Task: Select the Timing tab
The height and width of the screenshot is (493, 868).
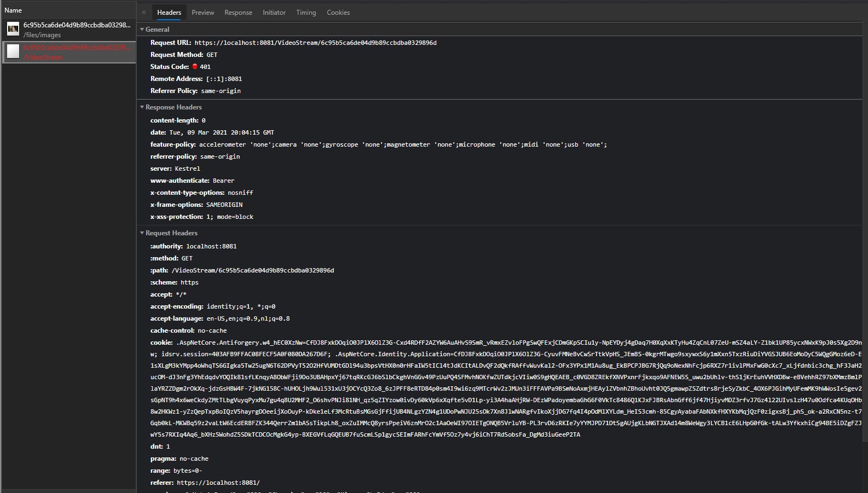Action: [305, 12]
